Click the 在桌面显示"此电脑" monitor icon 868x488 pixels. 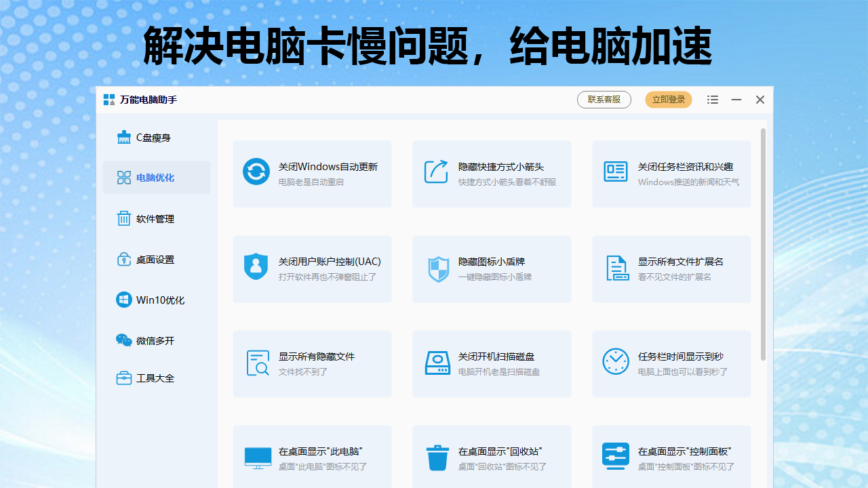pos(258,458)
